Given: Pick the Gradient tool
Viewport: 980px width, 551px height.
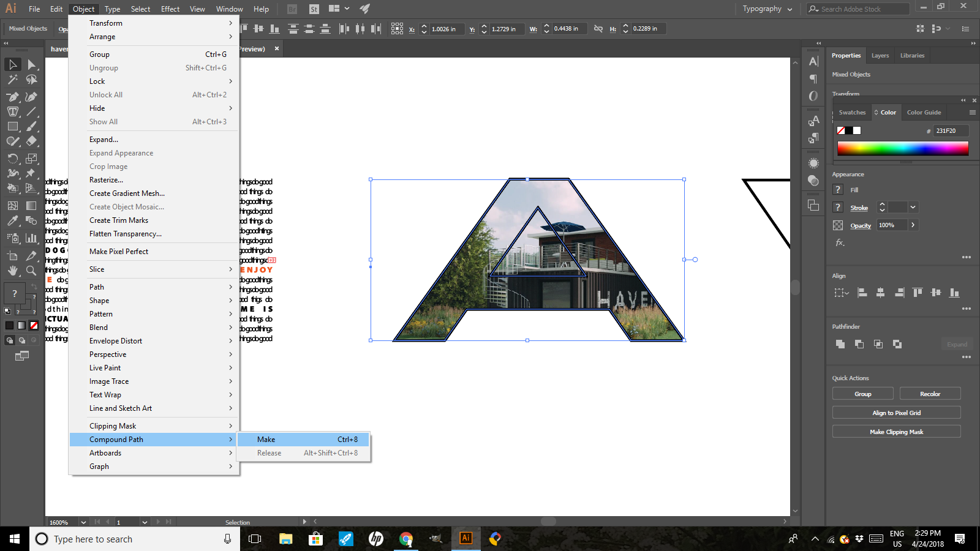Looking at the screenshot, I should point(31,206).
